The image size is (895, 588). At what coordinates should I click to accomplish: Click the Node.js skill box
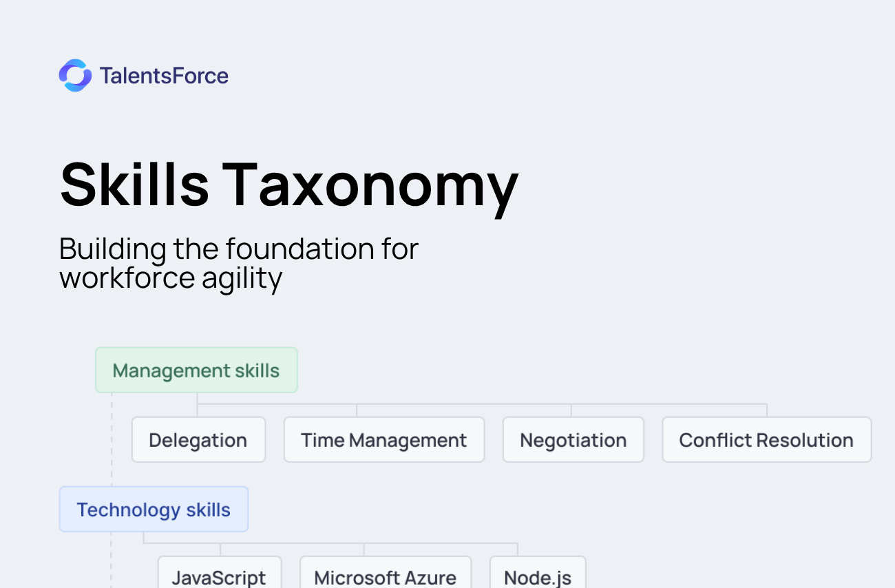[x=538, y=573]
